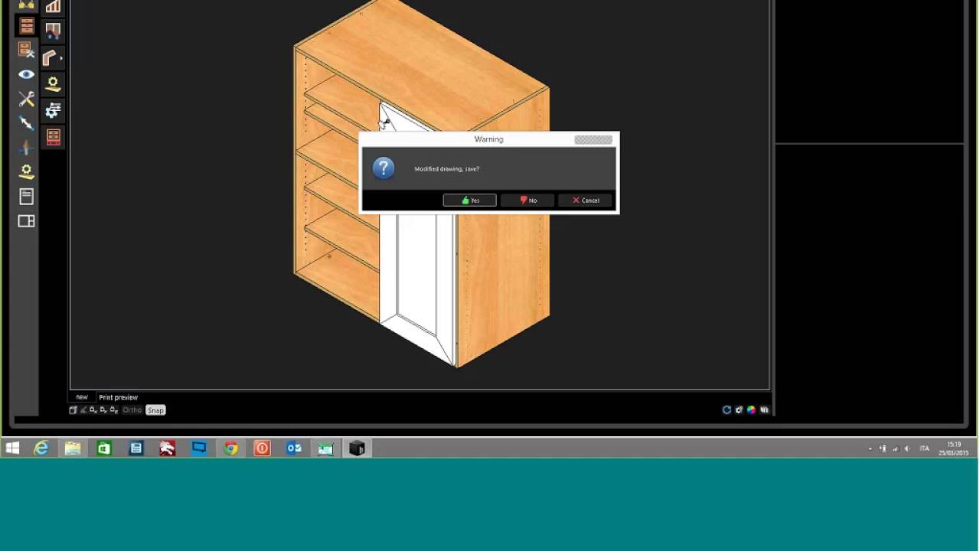The width and height of the screenshot is (980, 551).
Task: Expand the angled profile tool's small arrow
Action: 60,57
